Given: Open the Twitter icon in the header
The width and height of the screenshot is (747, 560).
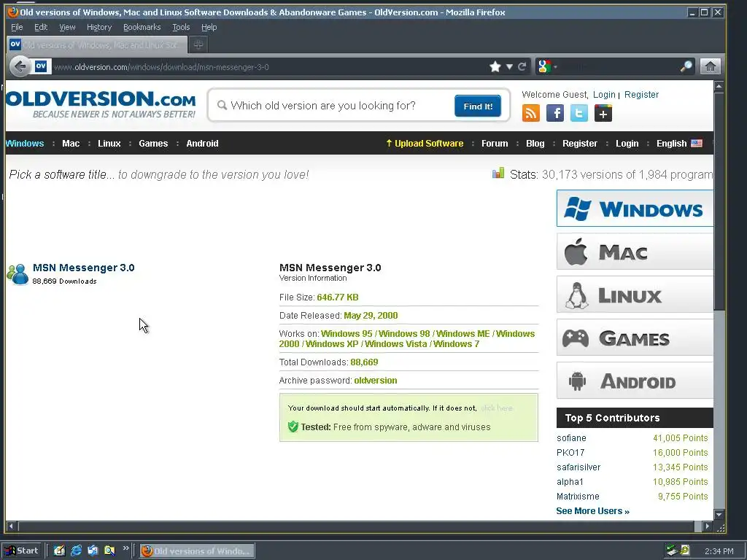Looking at the screenshot, I should (x=578, y=113).
